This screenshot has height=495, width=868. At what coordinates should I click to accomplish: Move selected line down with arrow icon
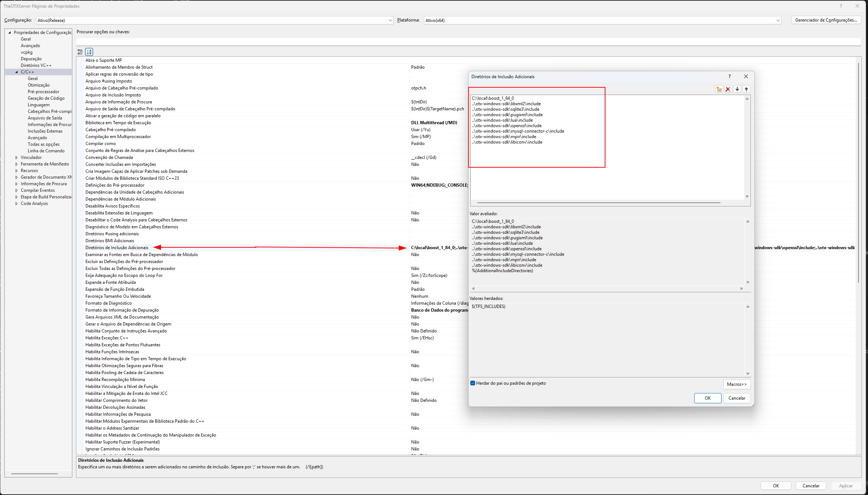pyautogui.click(x=737, y=89)
